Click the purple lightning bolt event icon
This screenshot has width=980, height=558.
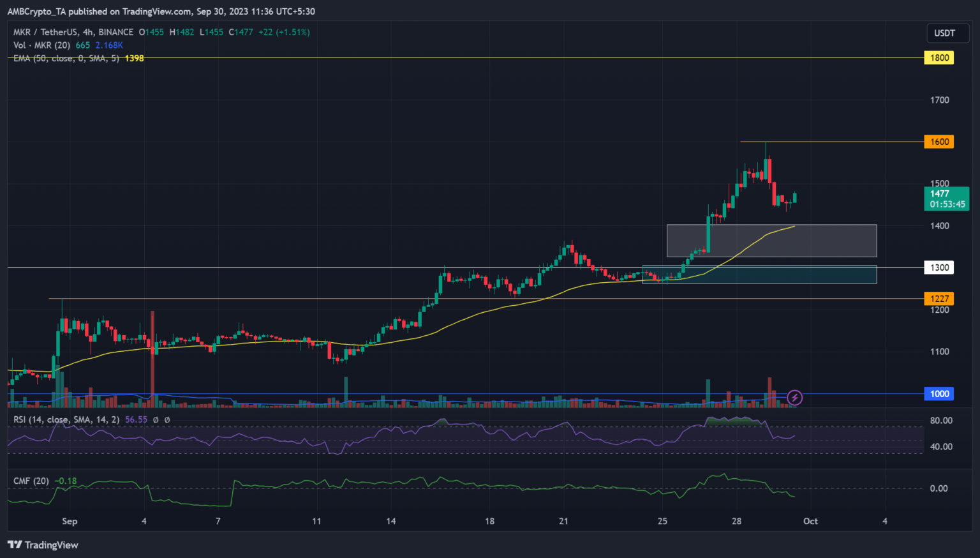tap(794, 398)
